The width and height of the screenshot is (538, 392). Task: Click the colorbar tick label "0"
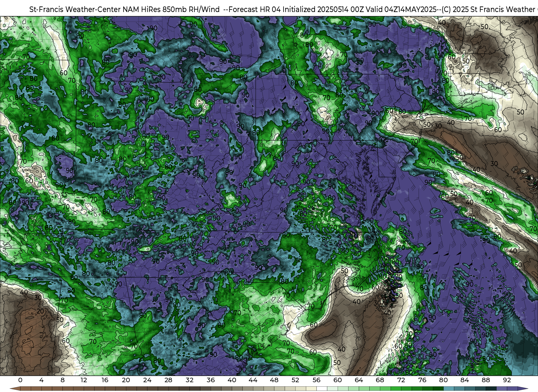pyautogui.click(x=20, y=380)
